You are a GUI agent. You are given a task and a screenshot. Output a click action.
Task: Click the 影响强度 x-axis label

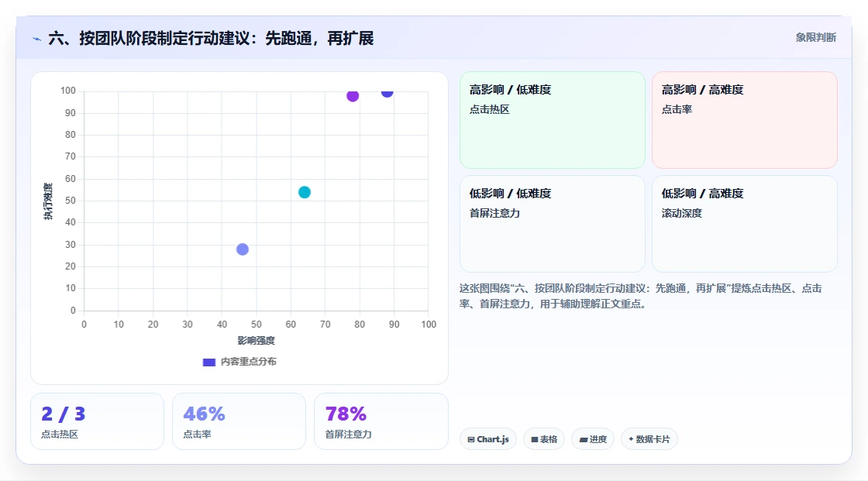point(257,340)
